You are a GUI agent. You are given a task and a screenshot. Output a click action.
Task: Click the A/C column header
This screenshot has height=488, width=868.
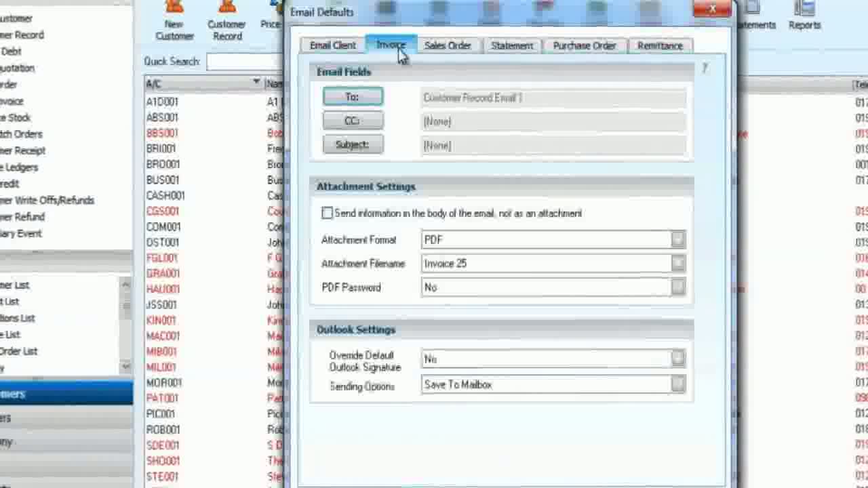[204, 83]
